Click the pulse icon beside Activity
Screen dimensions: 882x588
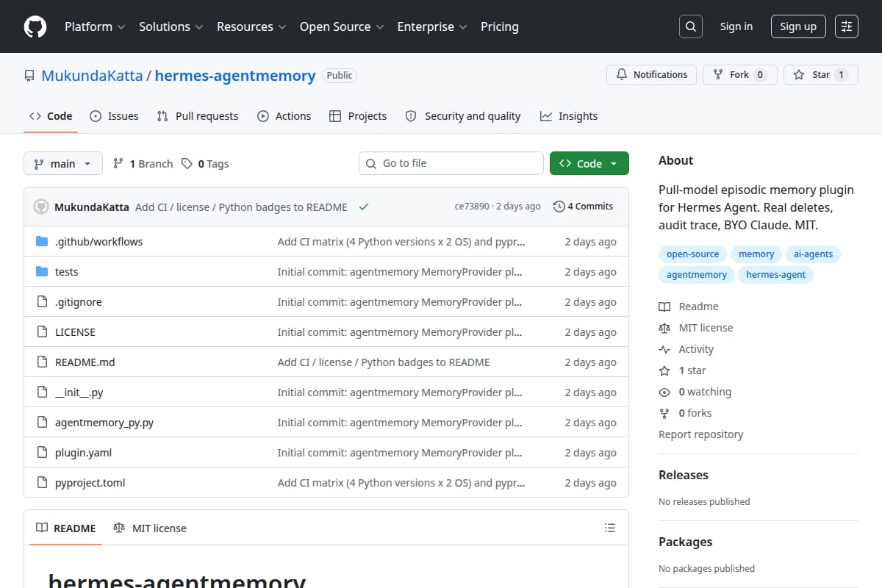664,349
